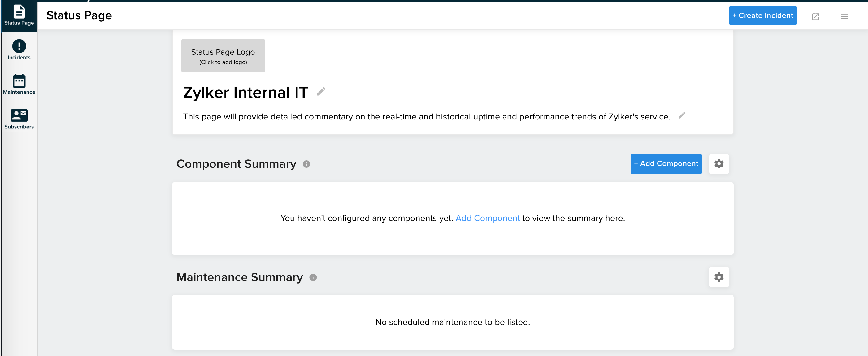Click Create Incident

pyautogui.click(x=763, y=15)
